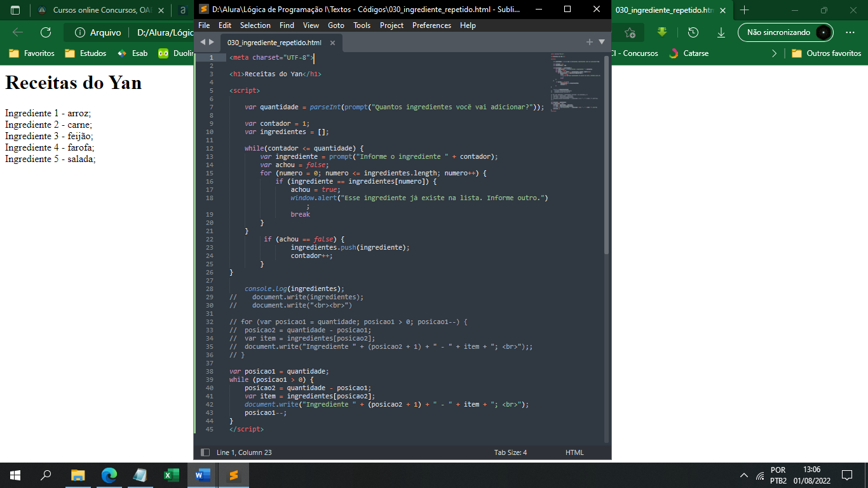Open the Find menu
The width and height of the screenshot is (868, 488).
click(x=287, y=25)
